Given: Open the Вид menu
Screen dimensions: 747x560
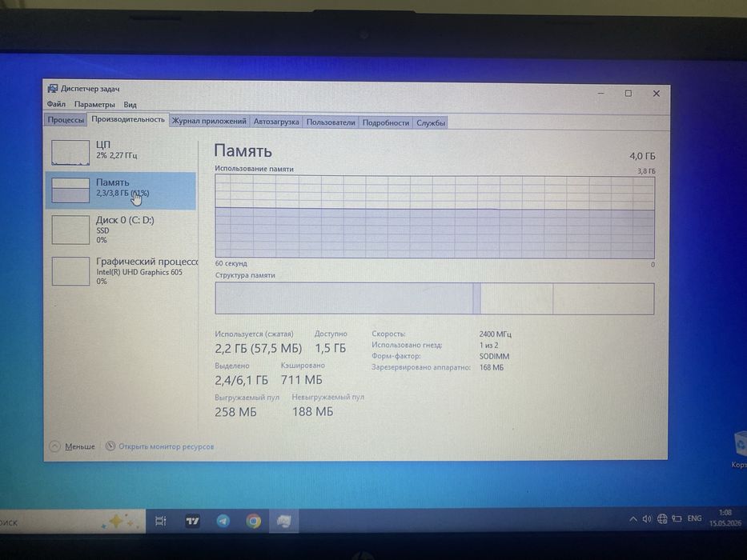Looking at the screenshot, I should 130,104.
